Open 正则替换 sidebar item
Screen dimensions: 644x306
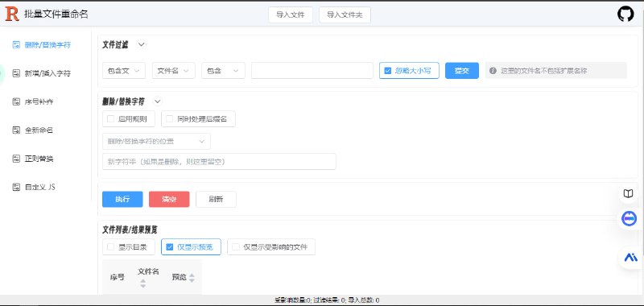pos(39,159)
